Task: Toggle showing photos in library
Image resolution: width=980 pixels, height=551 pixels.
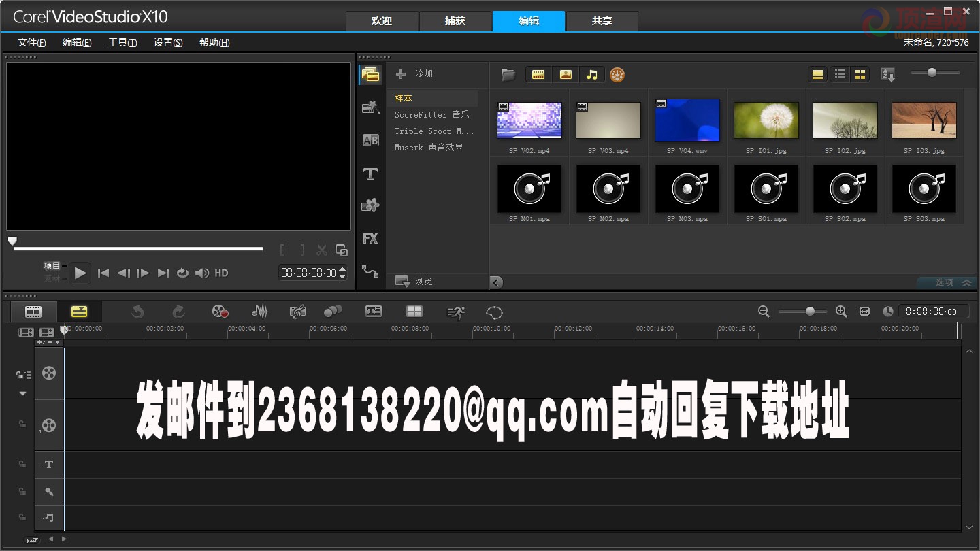Action: 565,75
